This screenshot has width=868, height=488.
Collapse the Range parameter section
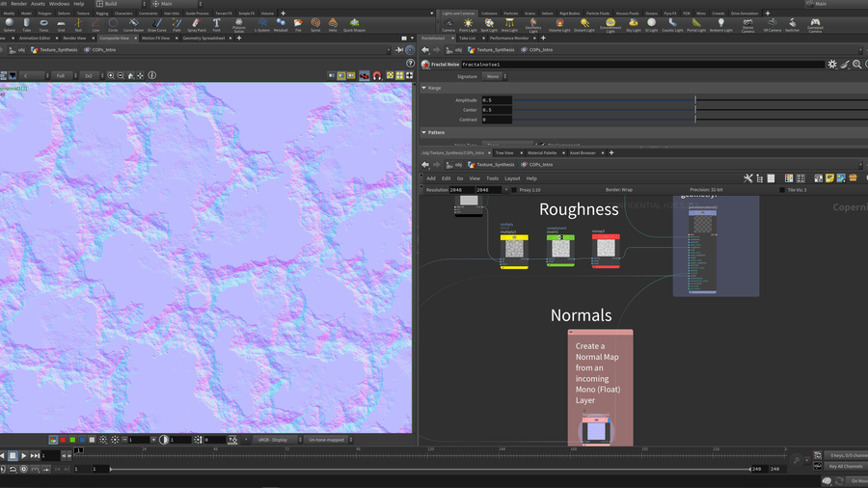(424, 88)
